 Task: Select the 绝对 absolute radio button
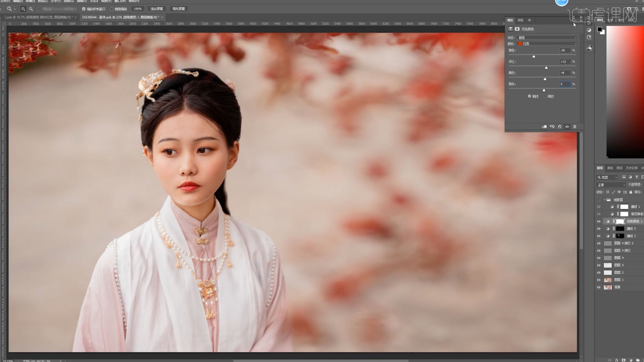545,96
